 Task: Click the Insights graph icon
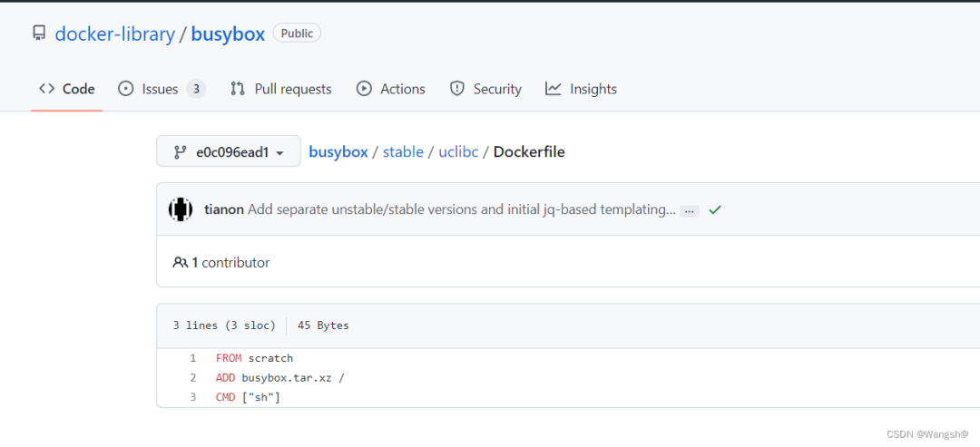(x=554, y=89)
